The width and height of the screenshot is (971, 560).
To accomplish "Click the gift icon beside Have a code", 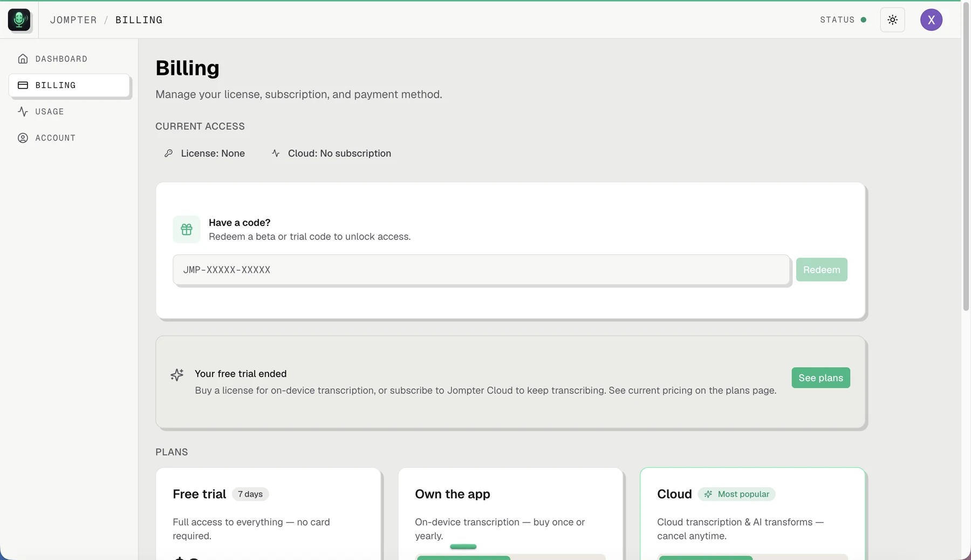I will pyautogui.click(x=187, y=230).
